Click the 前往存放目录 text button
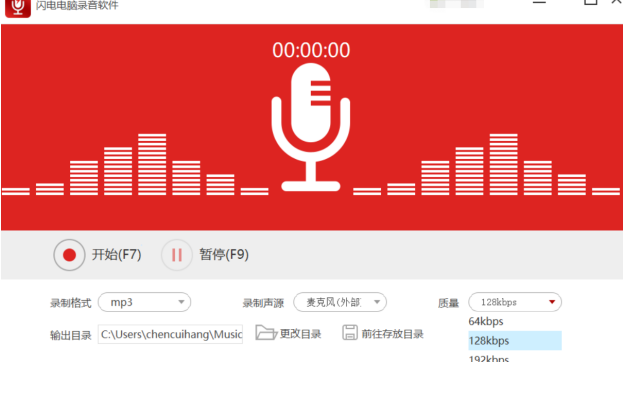The width and height of the screenshot is (624, 397). (x=392, y=334)
